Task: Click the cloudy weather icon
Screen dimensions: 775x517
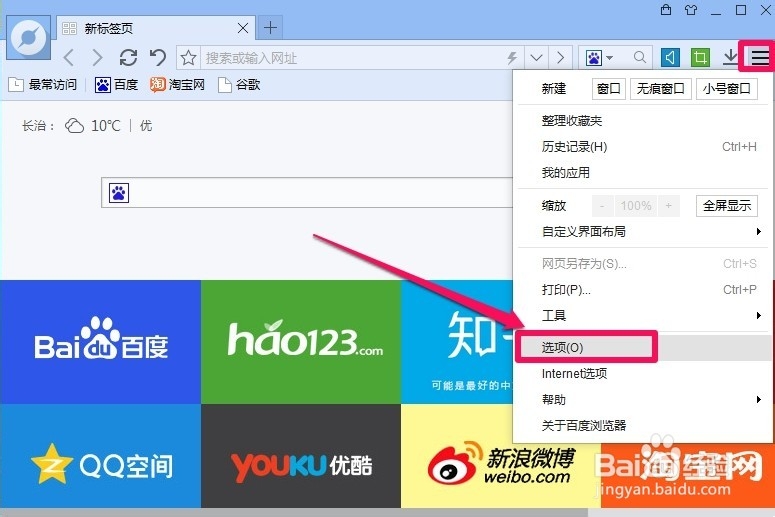Action: [75, 126]
